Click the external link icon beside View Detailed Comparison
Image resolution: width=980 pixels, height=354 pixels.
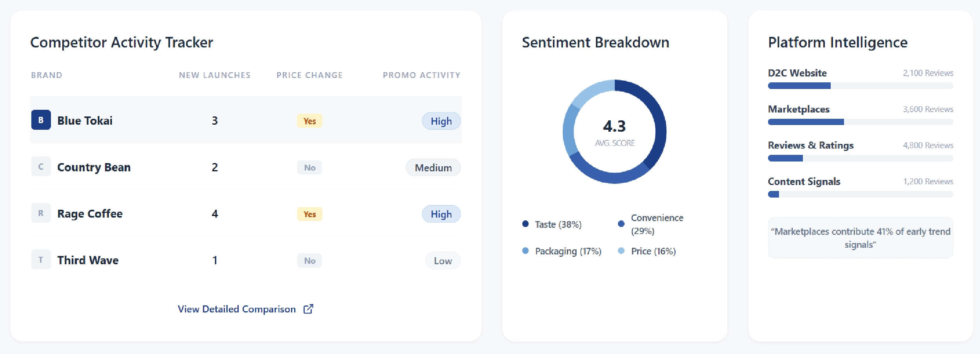tap(308, 309)
